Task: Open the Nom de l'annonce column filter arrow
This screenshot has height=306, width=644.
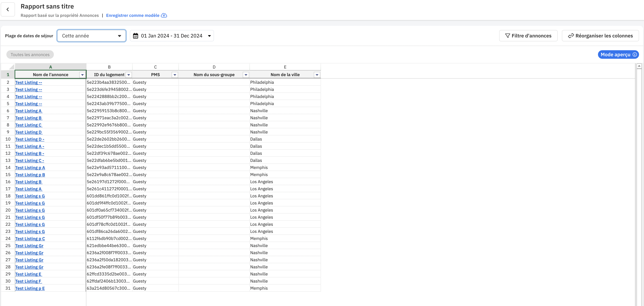Action: click(x=82, y=75)
